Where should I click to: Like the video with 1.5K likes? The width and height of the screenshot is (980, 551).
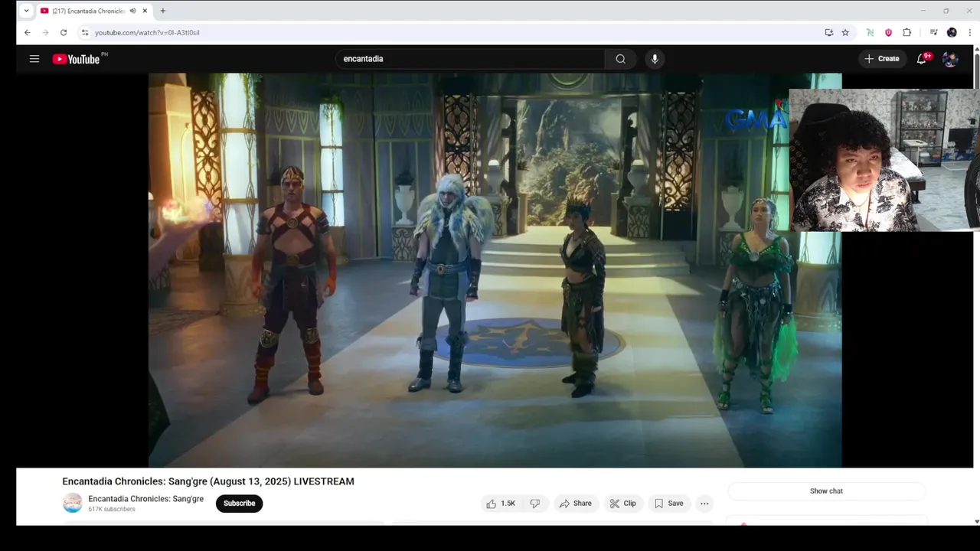[501, 504]
